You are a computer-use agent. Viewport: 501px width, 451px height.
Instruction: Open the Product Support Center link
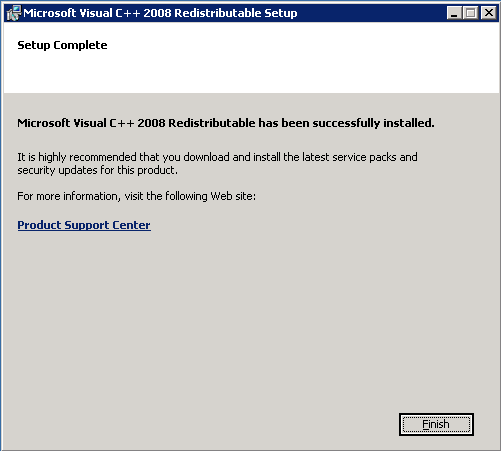tap(84, 225)
